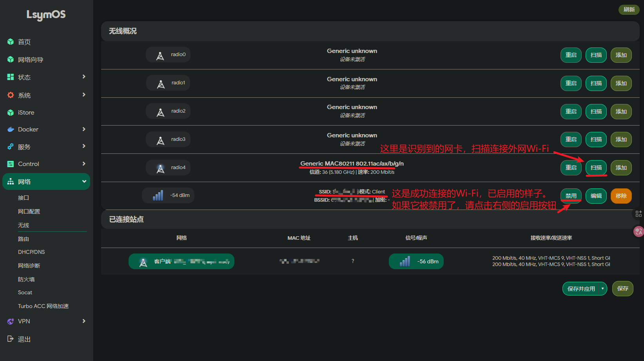644x361 pixels.
Task: Click 重启 for radio4
Action: pos(571,168)
